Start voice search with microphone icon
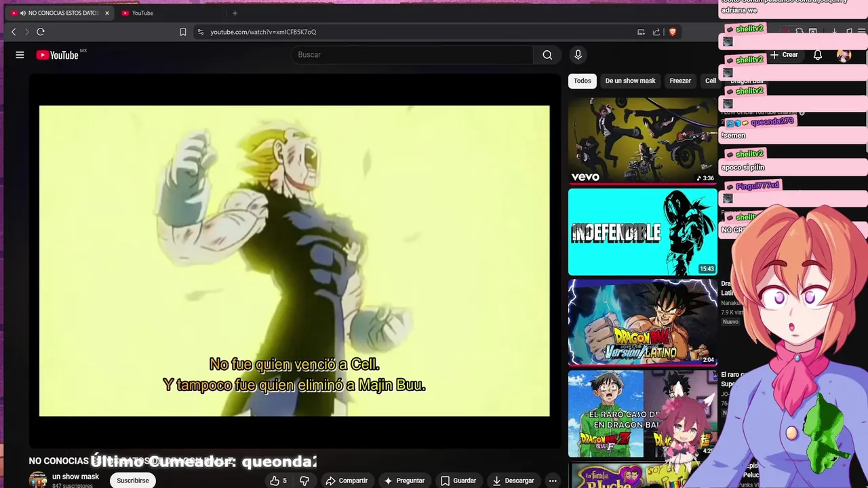The height and width of the screenshot is (488, 868). 578,55
